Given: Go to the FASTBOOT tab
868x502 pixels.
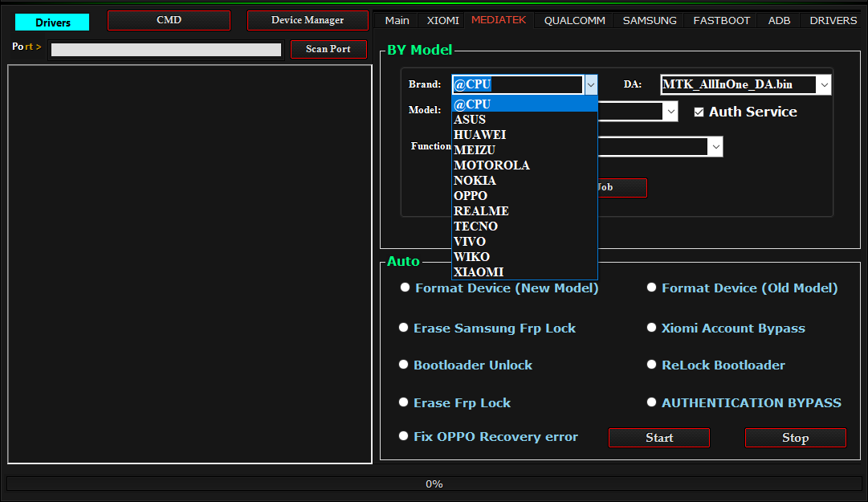Looking at the screenshot, I should click(x=721, y=20).
